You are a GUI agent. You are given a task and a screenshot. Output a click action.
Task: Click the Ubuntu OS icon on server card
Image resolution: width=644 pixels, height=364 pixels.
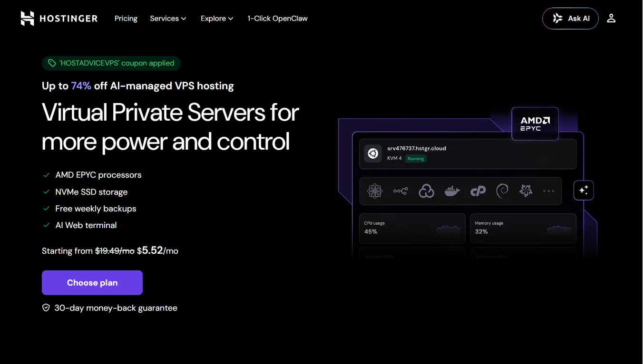(373, 153)
